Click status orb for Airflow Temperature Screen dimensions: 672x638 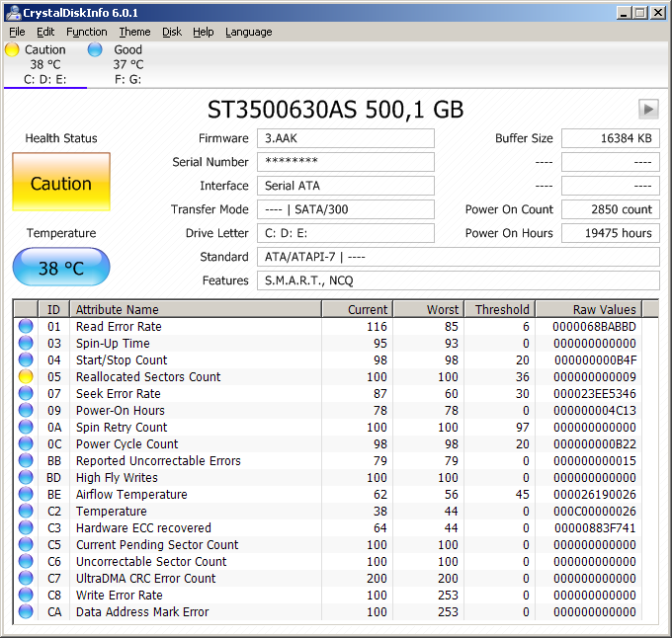point(26,494)
